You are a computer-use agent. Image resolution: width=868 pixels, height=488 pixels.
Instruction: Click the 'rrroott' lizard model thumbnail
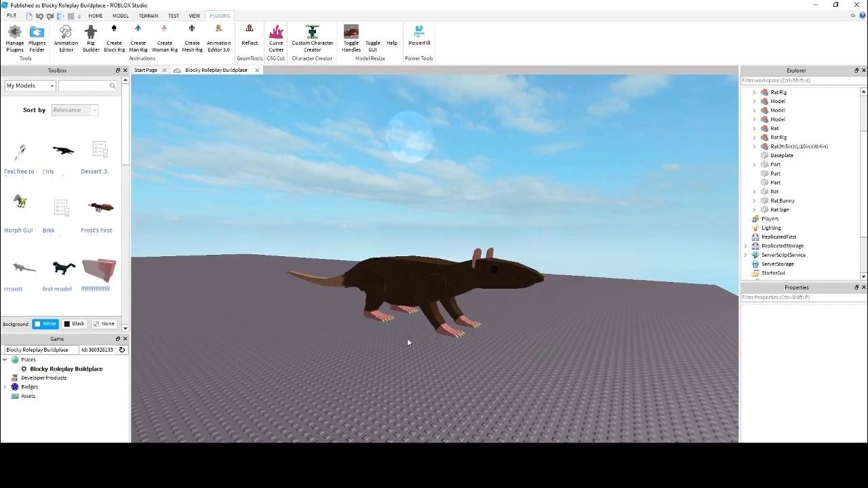[24, 268]
